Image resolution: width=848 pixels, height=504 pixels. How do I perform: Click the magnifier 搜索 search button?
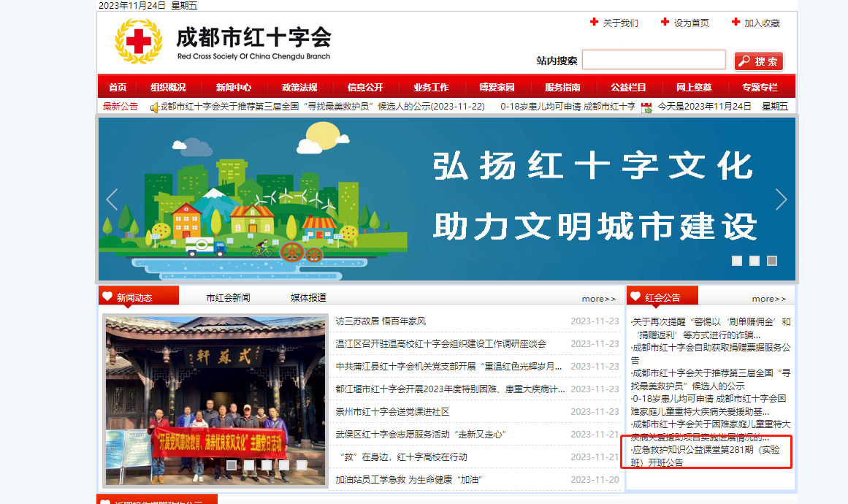pos(759,61)
